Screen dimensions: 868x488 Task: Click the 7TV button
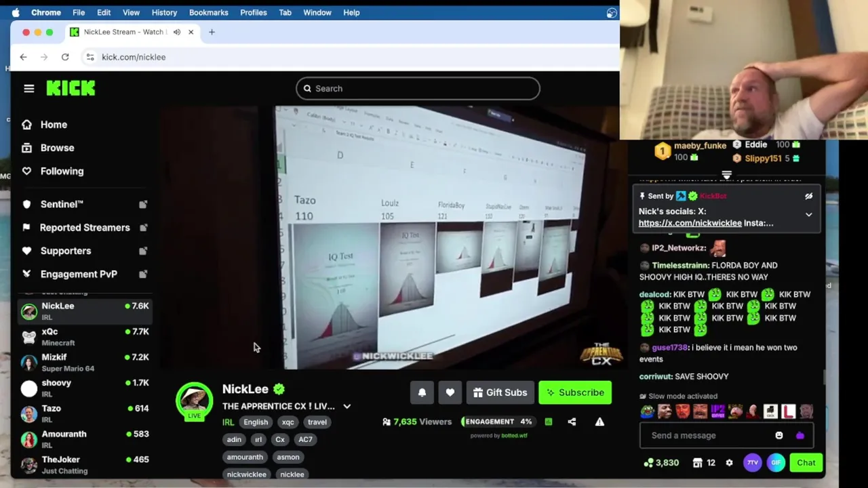pyautogui.click(x=753, y=463)
